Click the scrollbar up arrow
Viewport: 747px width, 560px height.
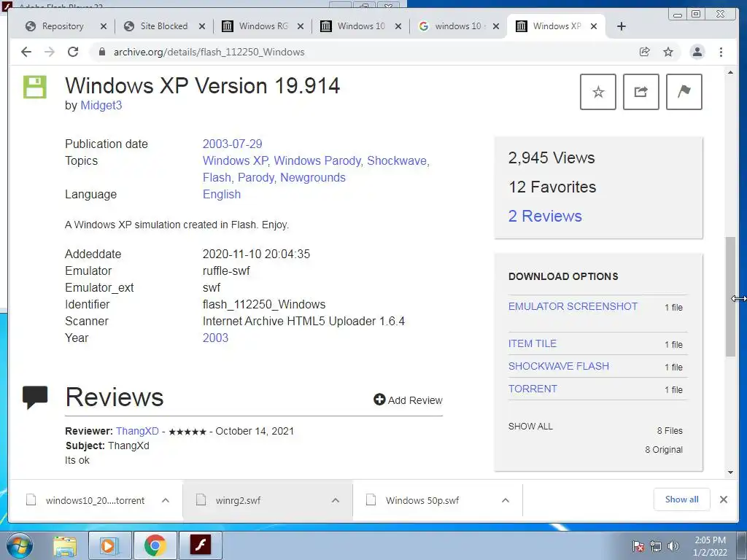[730, 72]
